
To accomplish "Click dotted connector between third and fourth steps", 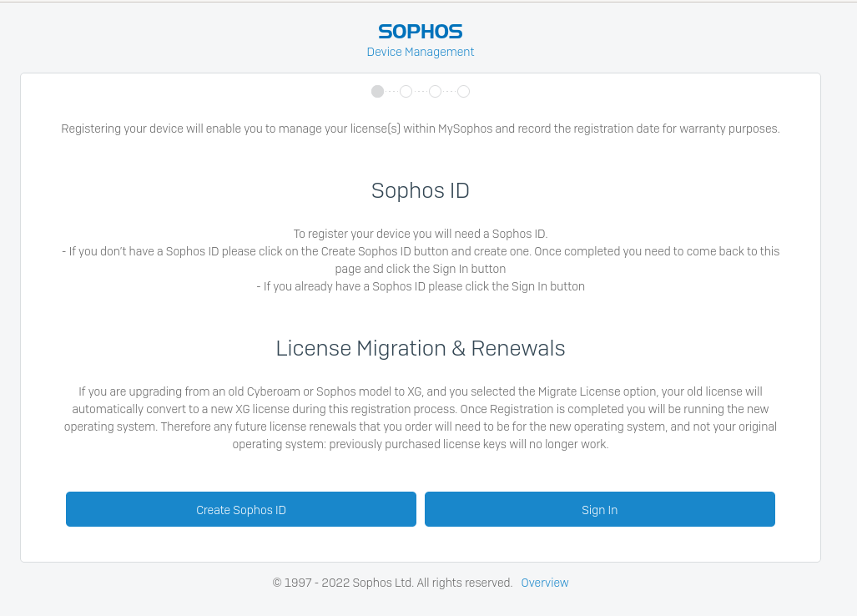I will (449, 92).
